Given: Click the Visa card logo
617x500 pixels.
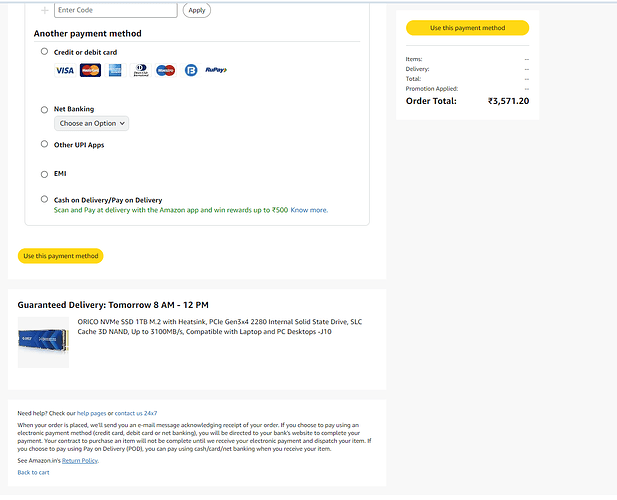Looking at the screenshot, I should pyautogui.click(x=65, y=70).
